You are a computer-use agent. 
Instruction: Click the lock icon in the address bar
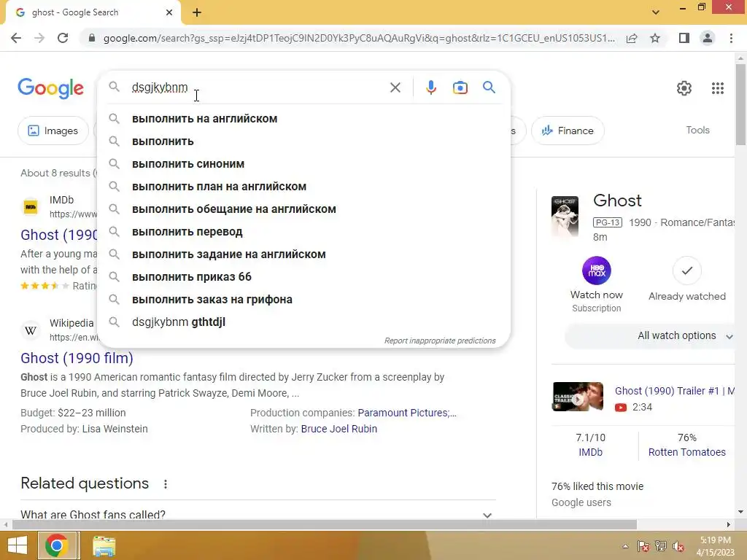[x=92, y=38]
